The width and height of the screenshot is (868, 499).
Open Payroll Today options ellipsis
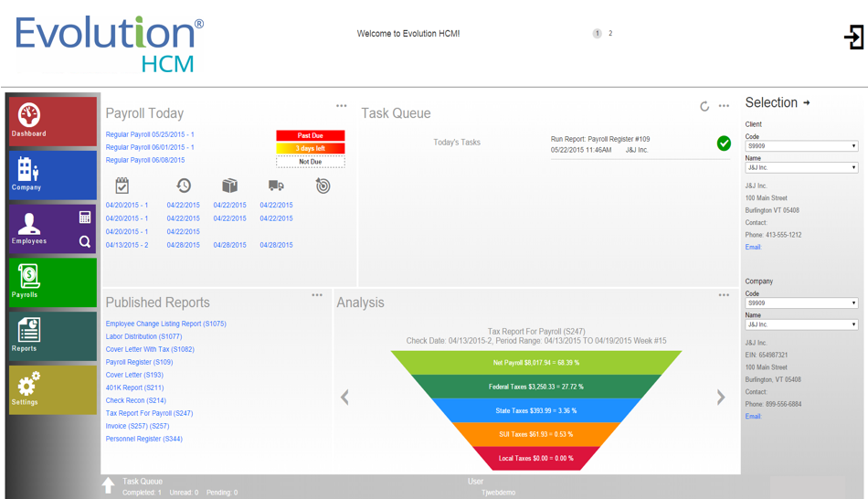[342, 106]
